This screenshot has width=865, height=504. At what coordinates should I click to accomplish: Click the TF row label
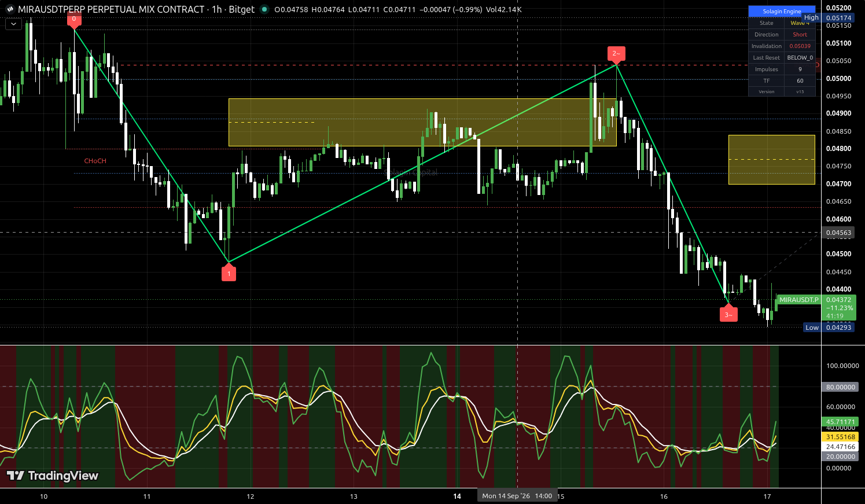pyautogui.click(x=767, y=81)
